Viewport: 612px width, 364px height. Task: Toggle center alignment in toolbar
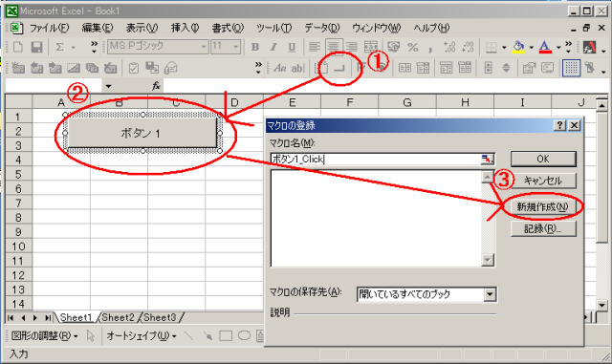point(333,47)
